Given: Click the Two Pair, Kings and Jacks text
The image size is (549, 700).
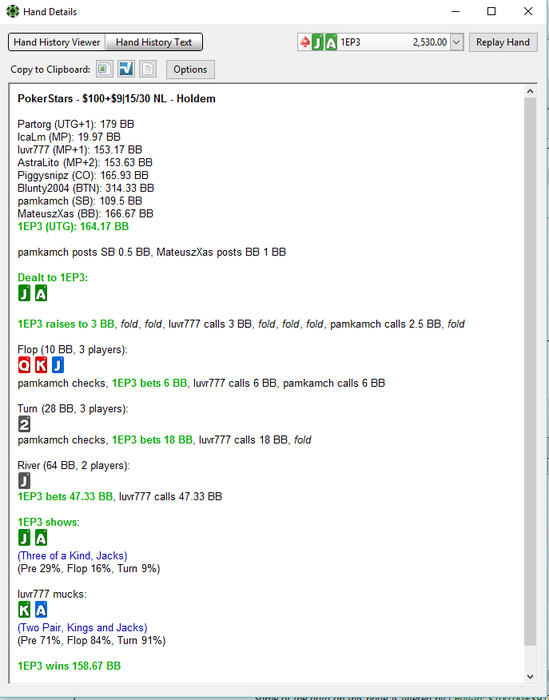Looking at the screenshot, I should click(x=83, y=628).
